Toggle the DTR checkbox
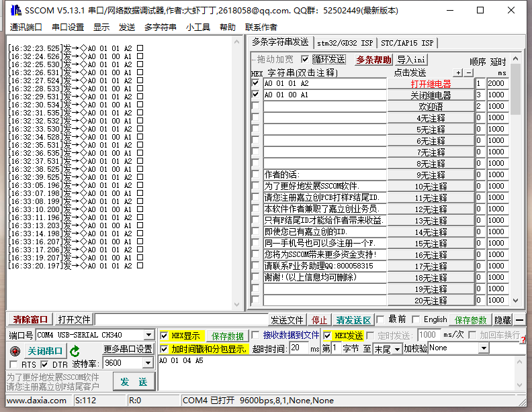This screenshot has height=412, width=532. [44, 364]
